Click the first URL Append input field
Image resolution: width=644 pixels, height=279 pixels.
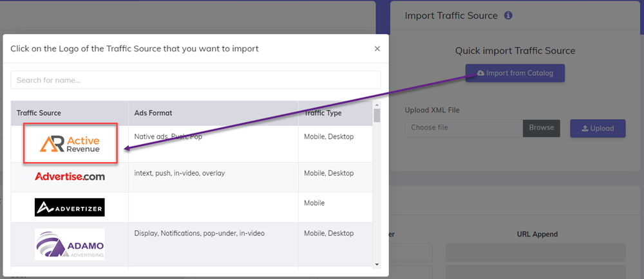pos(536,253)
